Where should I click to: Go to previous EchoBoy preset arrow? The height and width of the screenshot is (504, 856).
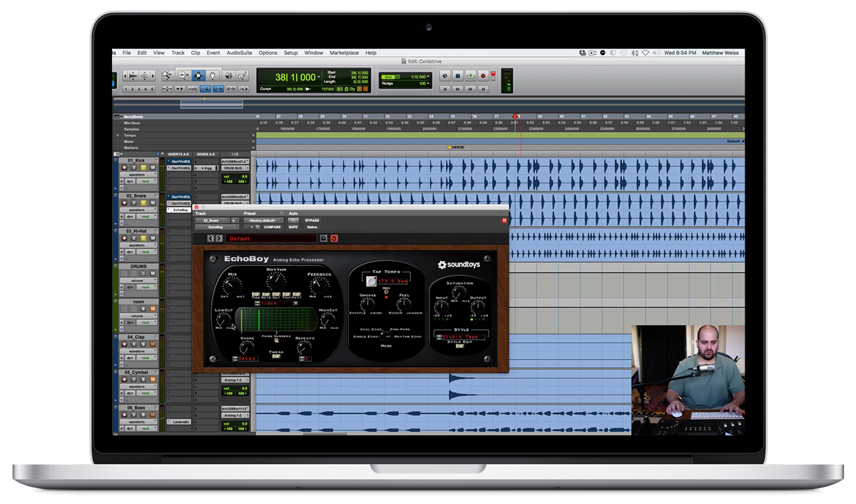[x=210, y=238]
